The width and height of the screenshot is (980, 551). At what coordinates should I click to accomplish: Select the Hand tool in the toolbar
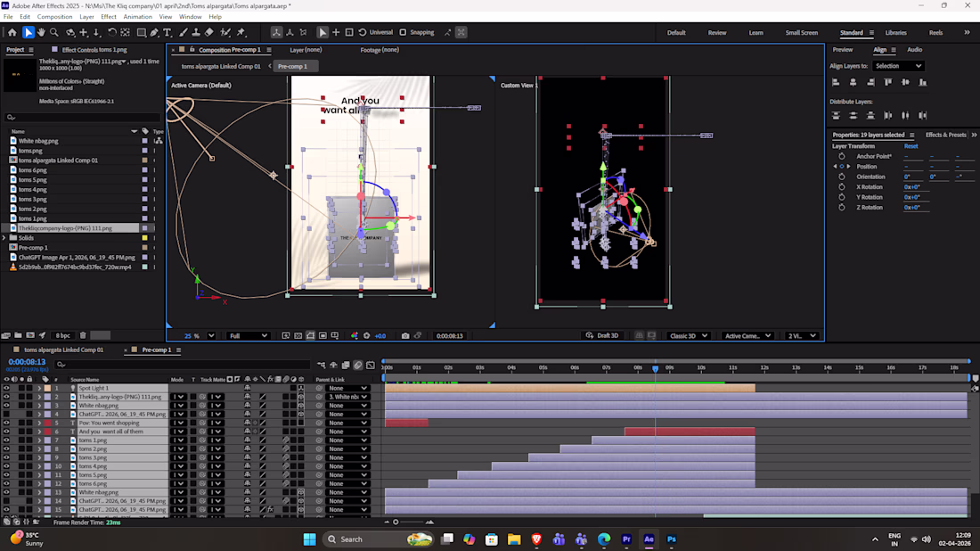[x=42, y=32]
